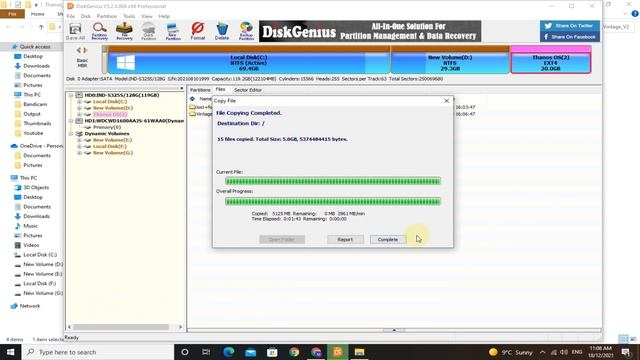Open the View menu in DiskGenius
This screenshot has width=640, height=360.
(x=147, y=16)
